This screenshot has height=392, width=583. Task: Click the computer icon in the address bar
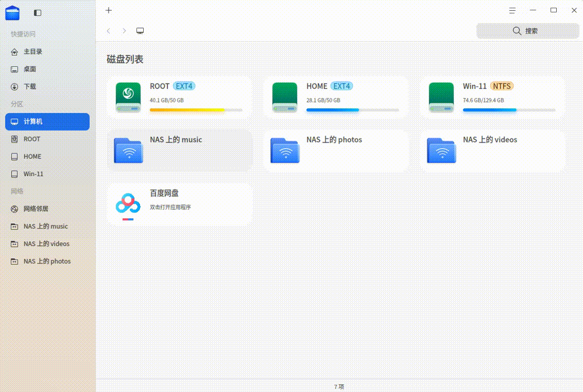pos(140,31)
